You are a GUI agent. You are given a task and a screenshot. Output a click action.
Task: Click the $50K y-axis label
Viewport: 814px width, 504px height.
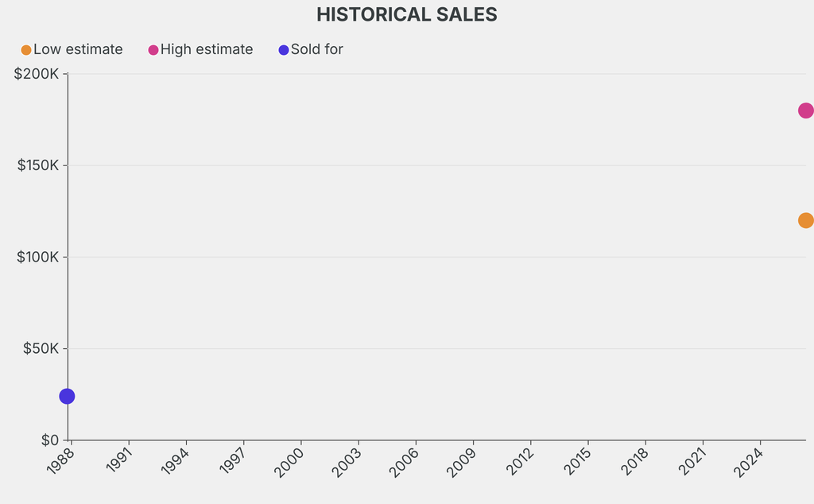tap(41, 348)
